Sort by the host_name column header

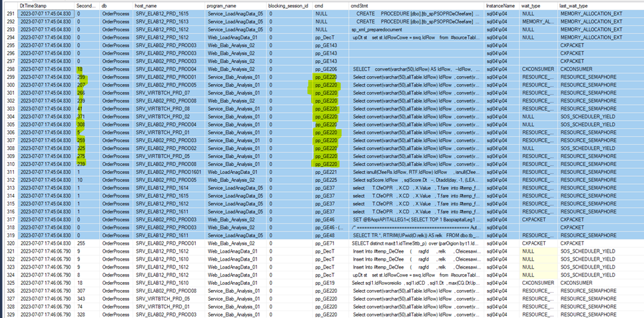tap(148, 5)
